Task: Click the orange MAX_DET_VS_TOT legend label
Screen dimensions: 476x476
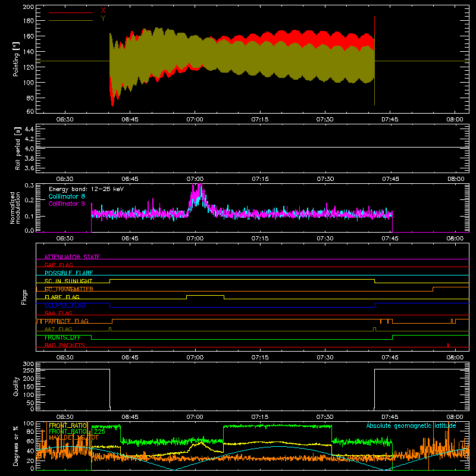Action: coord(74,437)
